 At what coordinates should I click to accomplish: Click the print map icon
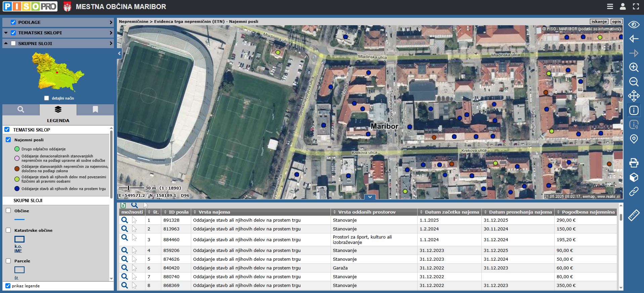[634, 163]
